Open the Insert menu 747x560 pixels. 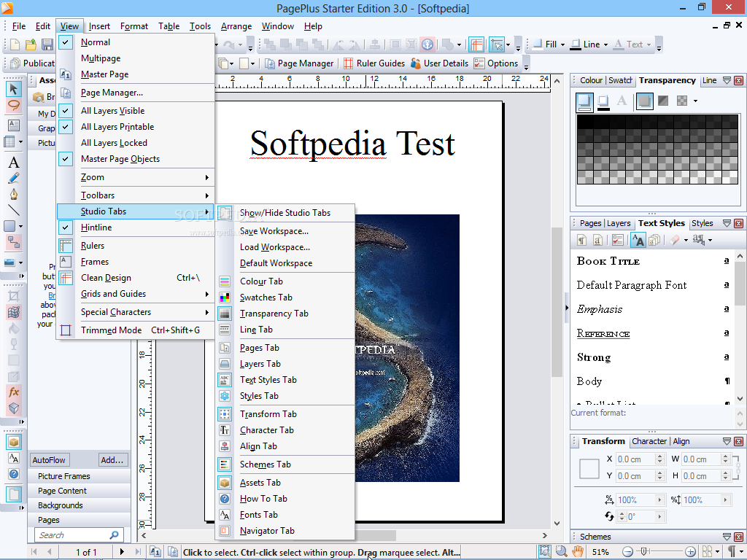99,26
